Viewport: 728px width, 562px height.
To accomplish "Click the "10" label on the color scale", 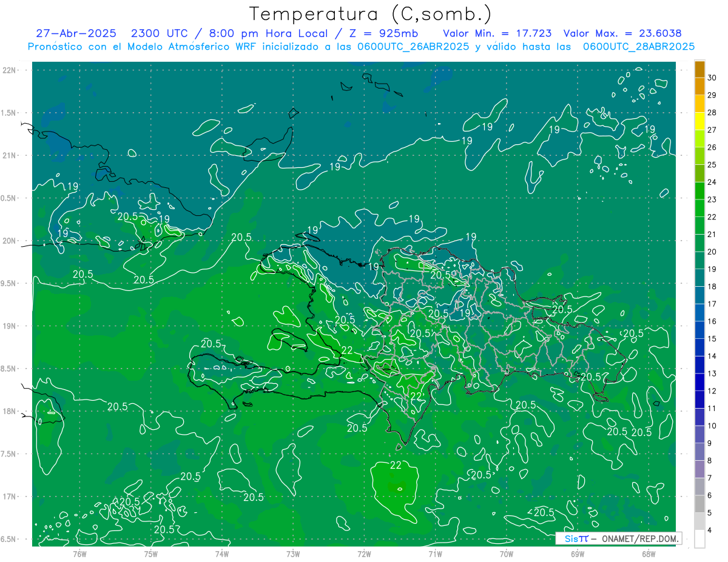I will tap(712, 426).
